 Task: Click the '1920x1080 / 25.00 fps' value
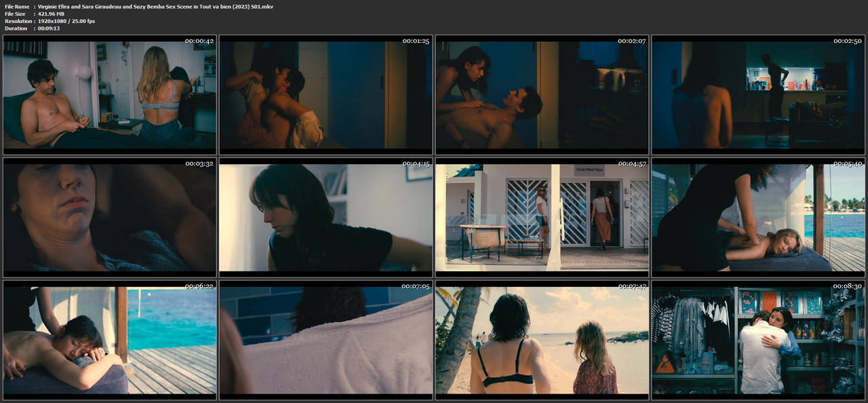[x=66, y=21]
